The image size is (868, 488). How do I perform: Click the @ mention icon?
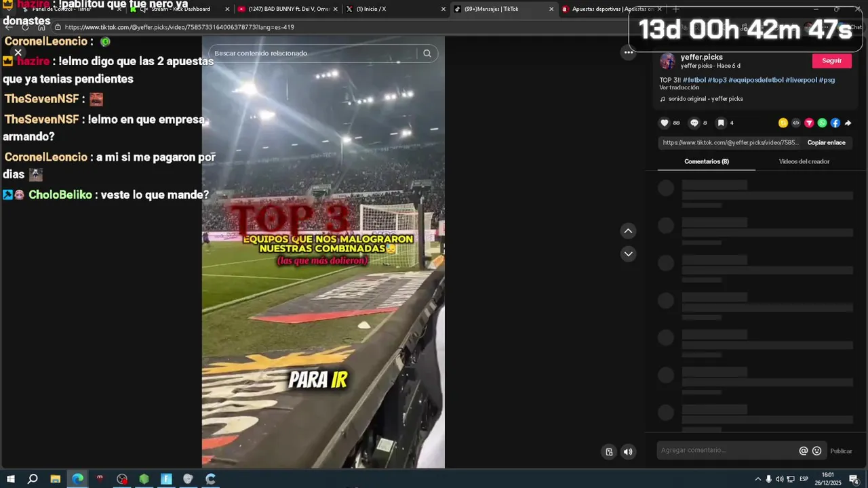(804, 451)
